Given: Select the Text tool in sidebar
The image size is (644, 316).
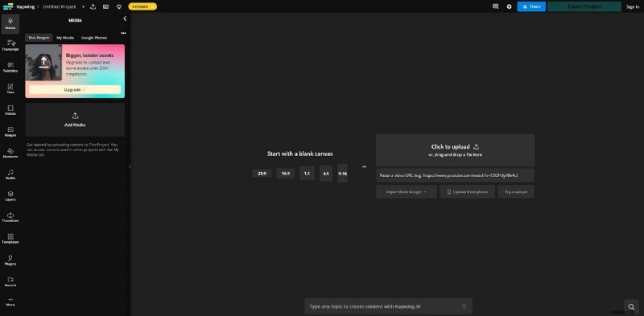Looking at the screenshot, I should click(10, 88).
